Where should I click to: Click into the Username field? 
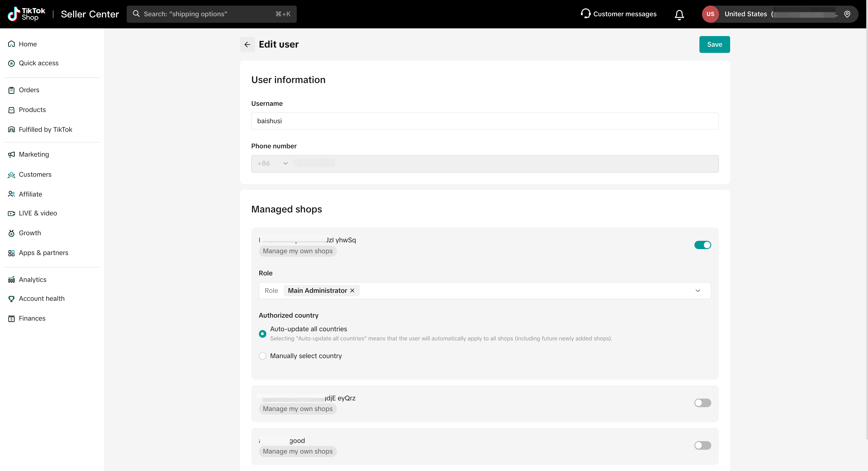click(484, 121)
